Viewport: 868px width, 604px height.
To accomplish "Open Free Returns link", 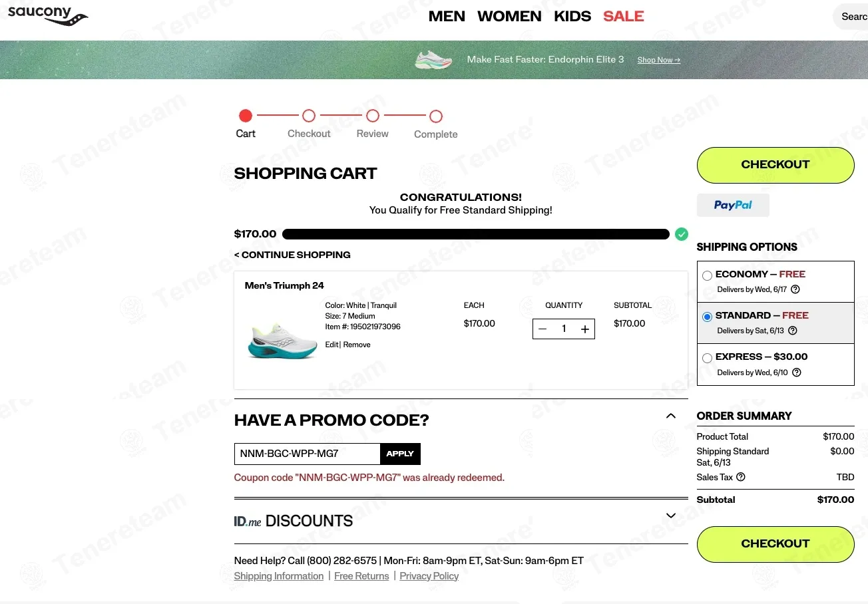I will pyautogui.click(x=361, y=576).
